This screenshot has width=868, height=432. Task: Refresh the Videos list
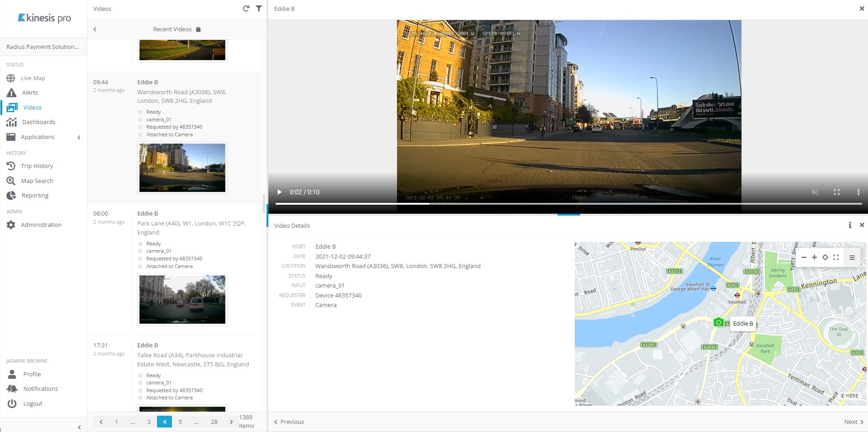point(246,9)
